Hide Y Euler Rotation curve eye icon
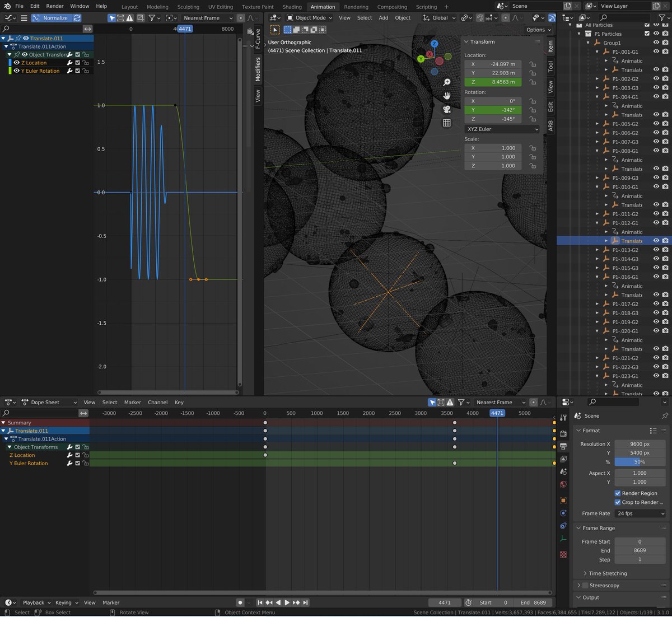 pos(16,71)
